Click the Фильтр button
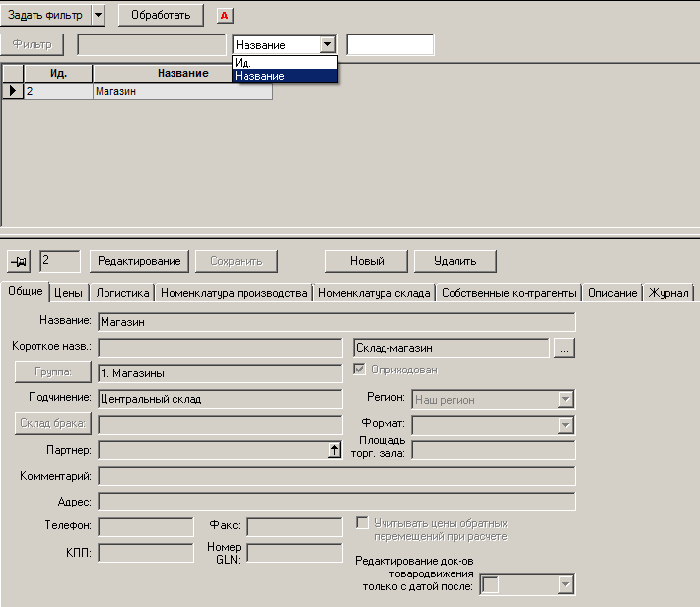This screenshot has width=700, height=607. [33, 44]
